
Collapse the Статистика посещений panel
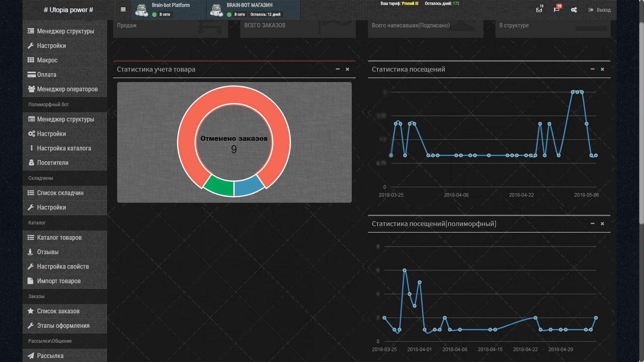point(592,69)
